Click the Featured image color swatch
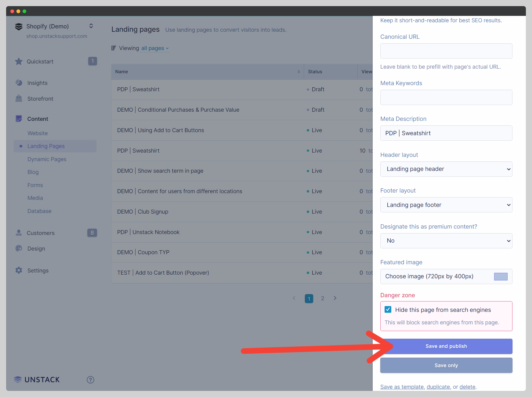 [501, 276]
